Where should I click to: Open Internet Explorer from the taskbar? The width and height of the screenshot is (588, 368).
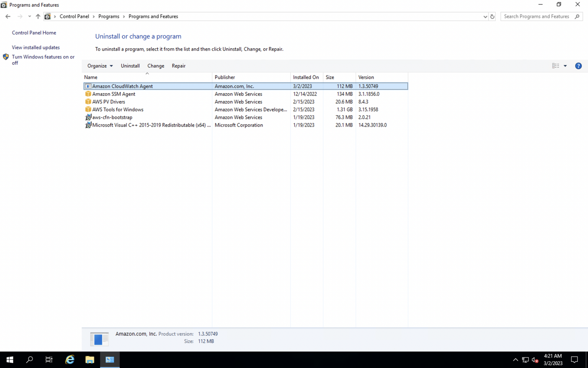(x=69, y=360)
